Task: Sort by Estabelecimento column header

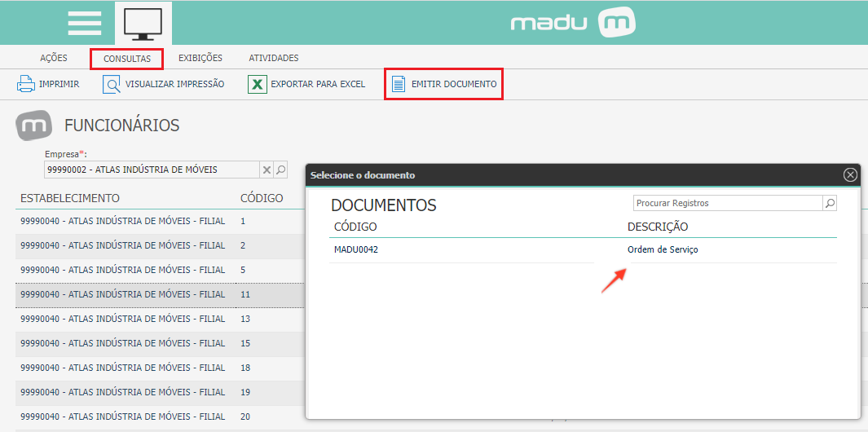Action: [70, 198]
